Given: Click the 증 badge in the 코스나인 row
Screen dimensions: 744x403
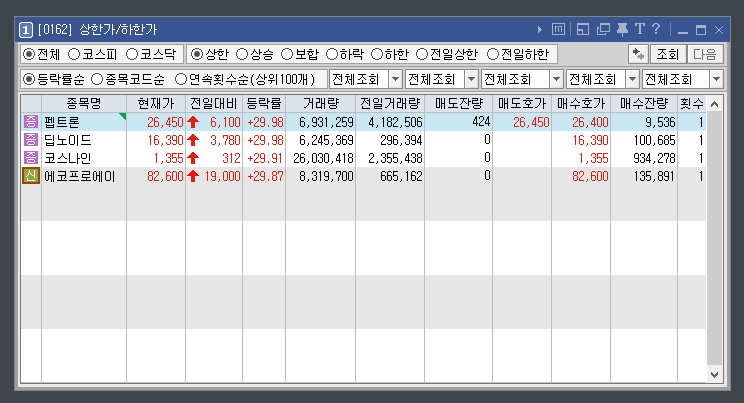Looking at the screenshot, I should 31,158.
